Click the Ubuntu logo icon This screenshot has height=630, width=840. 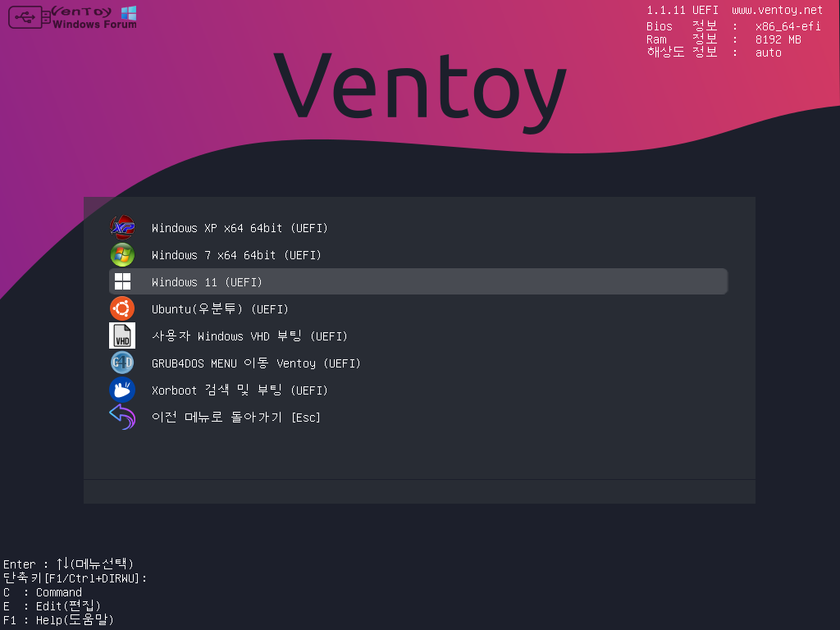coord(122,309)
